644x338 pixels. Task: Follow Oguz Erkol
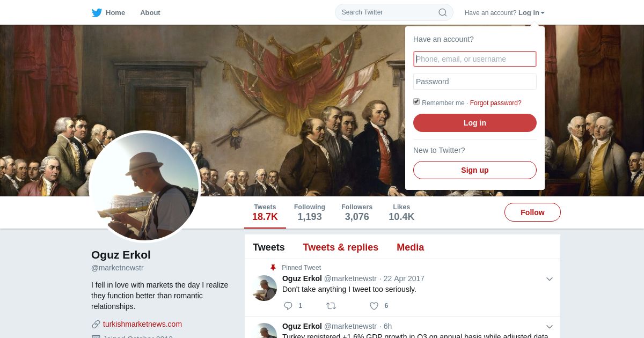(532, 212)
